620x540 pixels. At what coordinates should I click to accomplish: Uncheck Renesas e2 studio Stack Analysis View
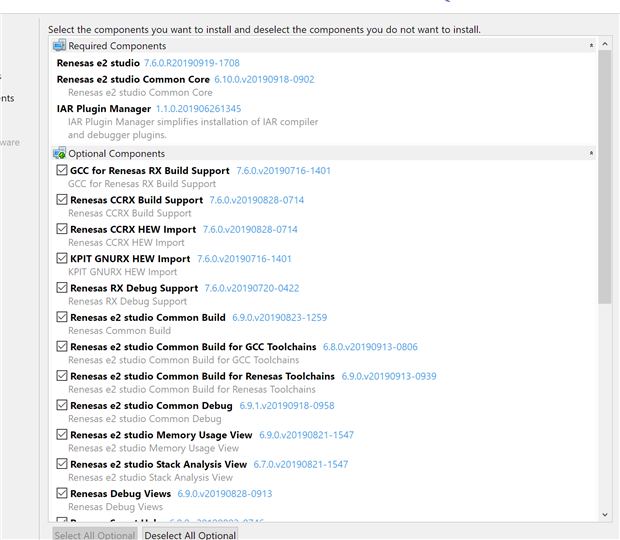[62, 464]
